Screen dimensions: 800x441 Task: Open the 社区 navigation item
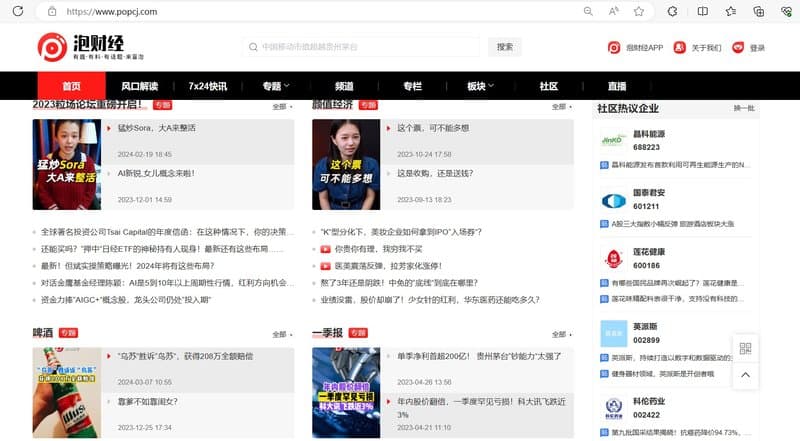coord(549,86)
